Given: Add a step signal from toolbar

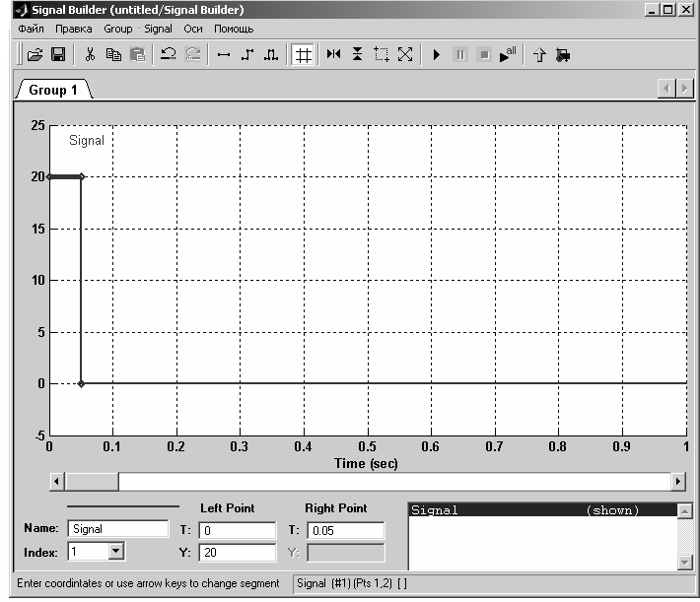Looking at the screenshot, I should (246, 55).
